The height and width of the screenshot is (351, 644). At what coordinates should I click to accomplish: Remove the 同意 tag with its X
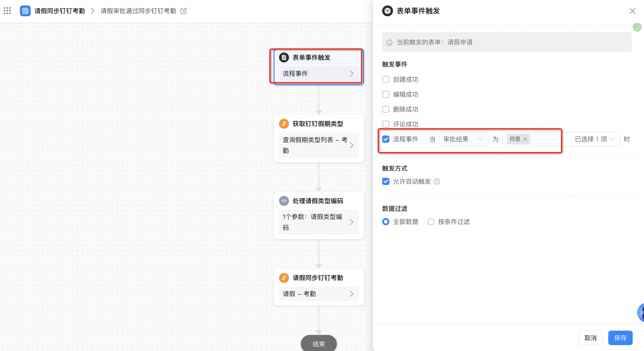[525, 139]
